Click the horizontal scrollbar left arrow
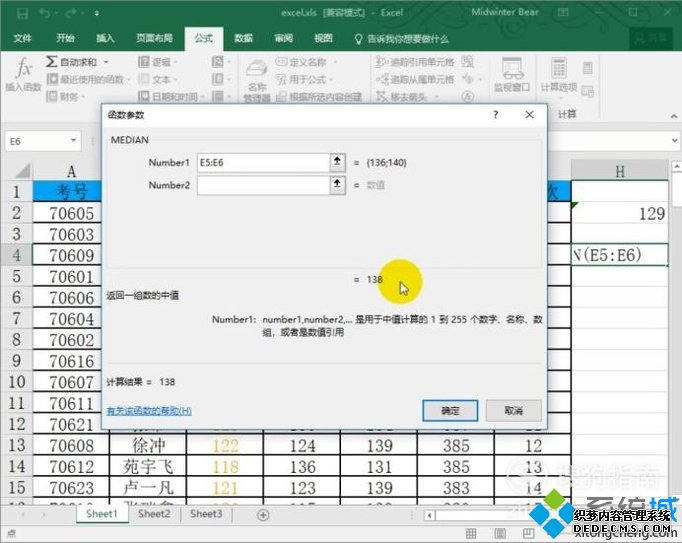 point(429,516)
